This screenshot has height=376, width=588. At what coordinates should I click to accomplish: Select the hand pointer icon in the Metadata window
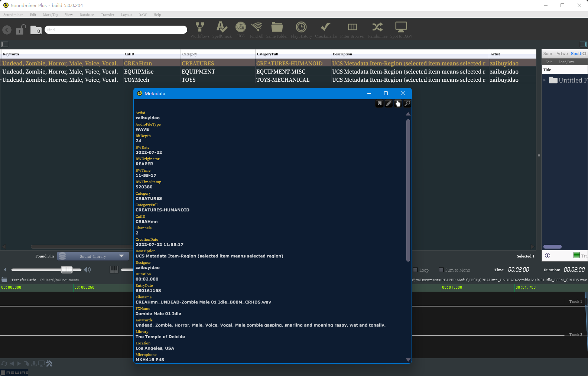tap(398, 104)
